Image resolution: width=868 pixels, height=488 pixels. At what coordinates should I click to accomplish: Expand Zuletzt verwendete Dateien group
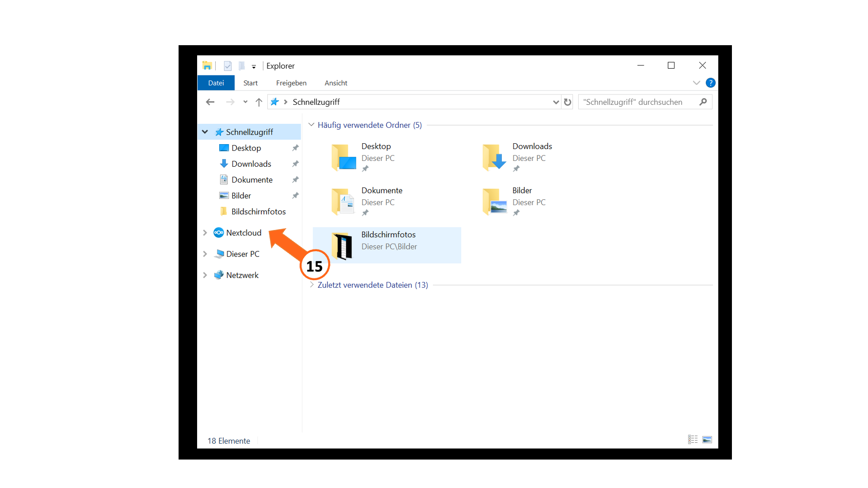311,285
